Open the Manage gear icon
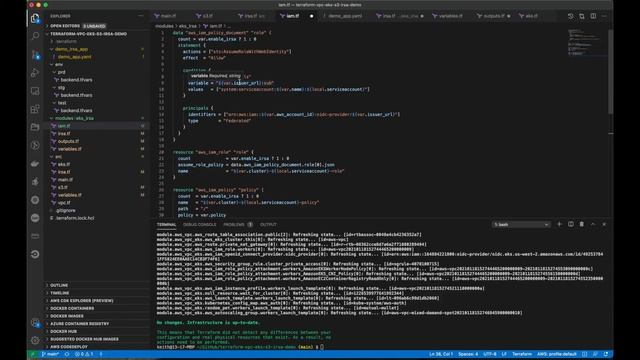This screenshot has width=640, height=360. click(35, 340)
